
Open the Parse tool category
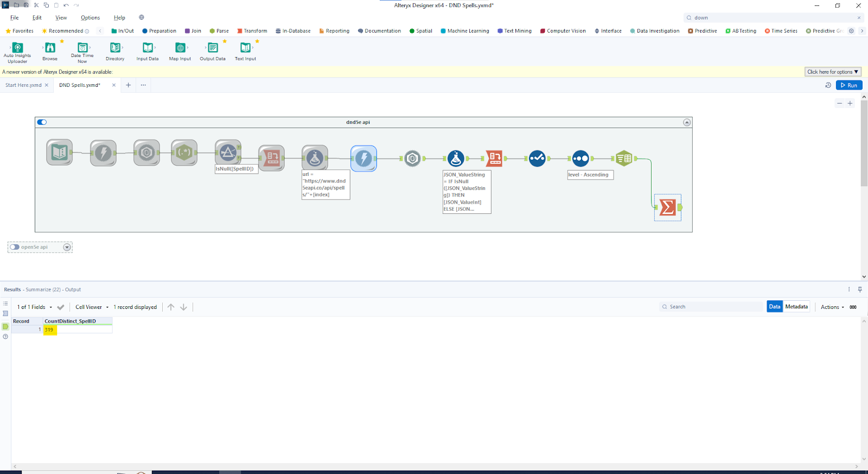point(219,31)
